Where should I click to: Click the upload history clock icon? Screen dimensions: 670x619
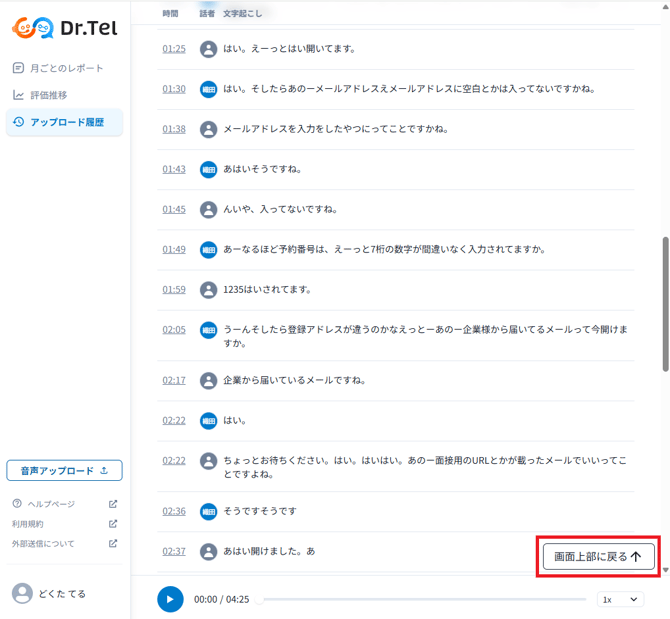18,122
